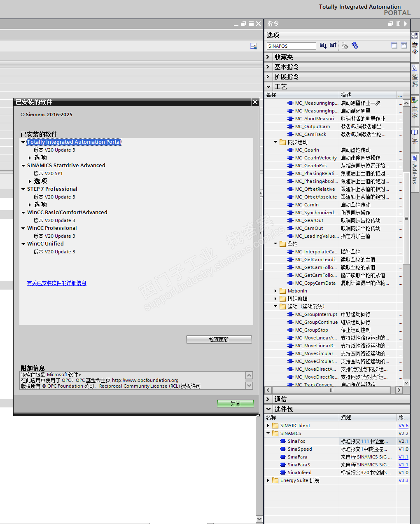
Task: Click the blue update instruction version icon
Action: 355,46
